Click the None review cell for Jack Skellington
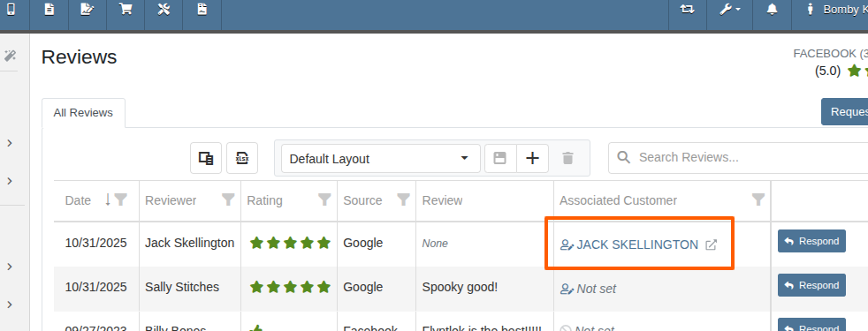868x331 pixels. click(x=435, y=244)
